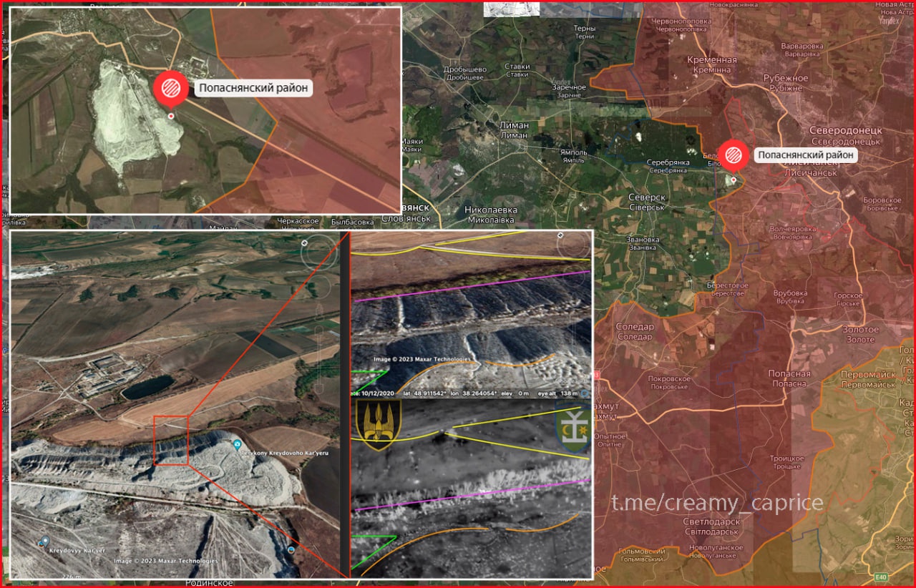The height and width of the screenshot is (588, 916).
Task: Click the small white location marker below the main map pin
Action: pyautogui.click(x=733, y=180)
